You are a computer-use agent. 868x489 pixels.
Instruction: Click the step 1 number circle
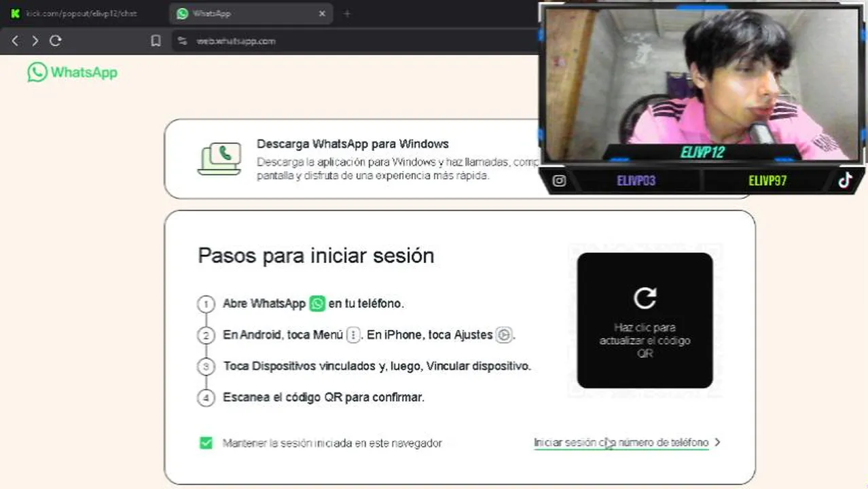tap(206, 304)
